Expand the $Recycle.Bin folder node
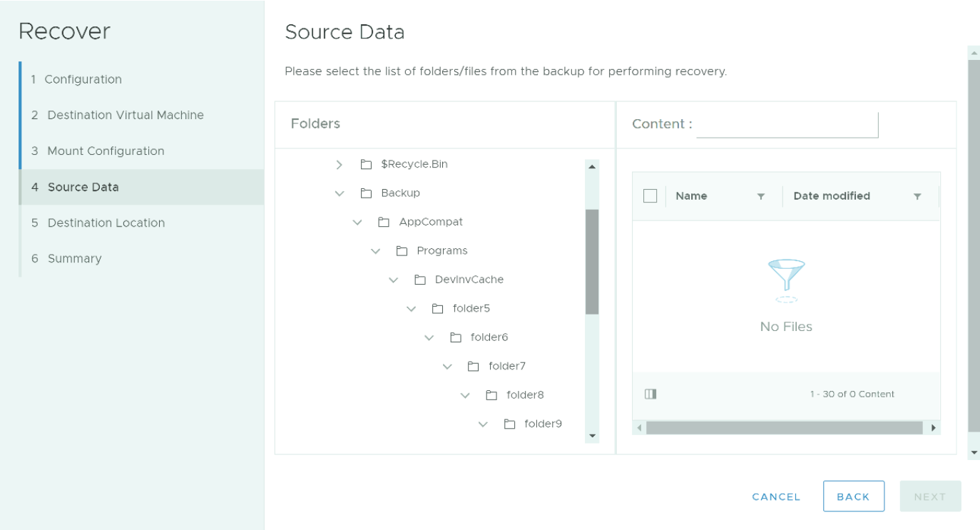The image size is (980, 530). [340, 165]
